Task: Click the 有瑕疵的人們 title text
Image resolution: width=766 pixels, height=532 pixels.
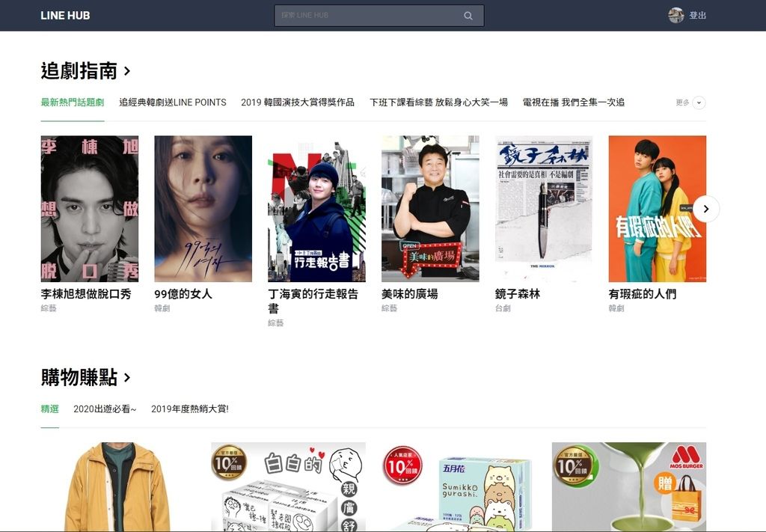Action: pos(643,294)
